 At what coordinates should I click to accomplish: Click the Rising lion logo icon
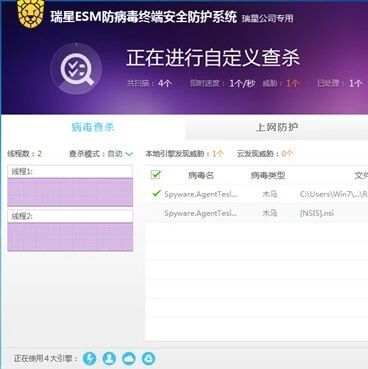tap(31, 13)
